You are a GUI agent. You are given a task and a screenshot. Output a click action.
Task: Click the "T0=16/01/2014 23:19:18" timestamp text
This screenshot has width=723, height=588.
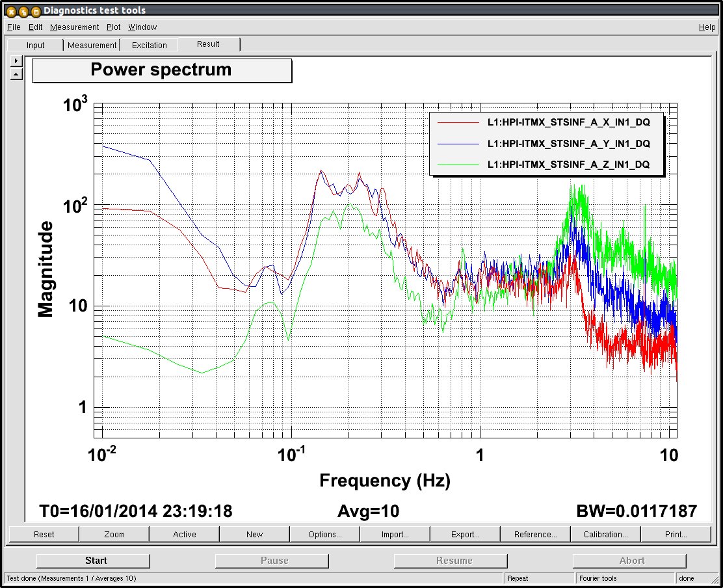click(x=136, y=511)
